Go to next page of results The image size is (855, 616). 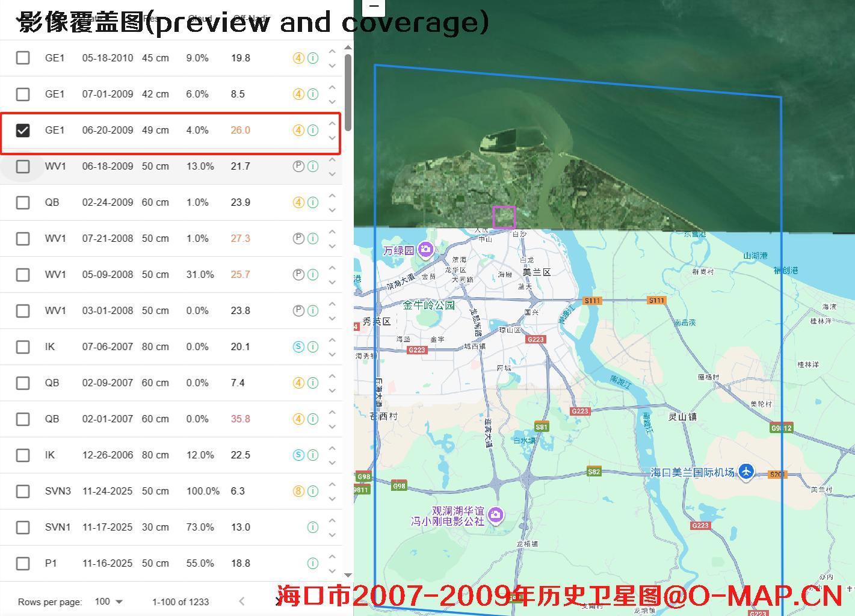[x=278, y=601]
